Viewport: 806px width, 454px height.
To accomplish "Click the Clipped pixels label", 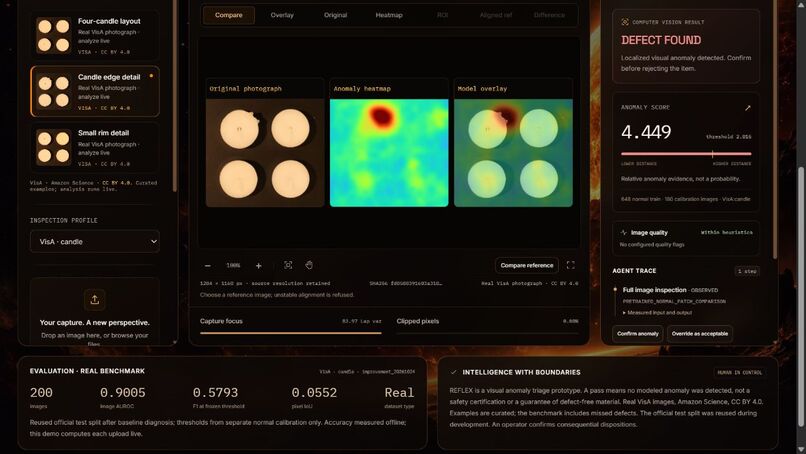I will (418, 321).
